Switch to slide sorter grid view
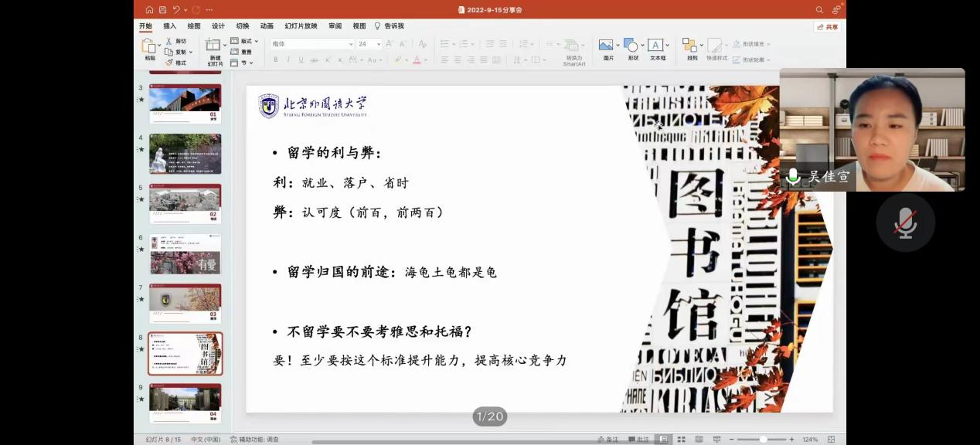The width and height of the screenshot is (980, 445). [681, 439]
